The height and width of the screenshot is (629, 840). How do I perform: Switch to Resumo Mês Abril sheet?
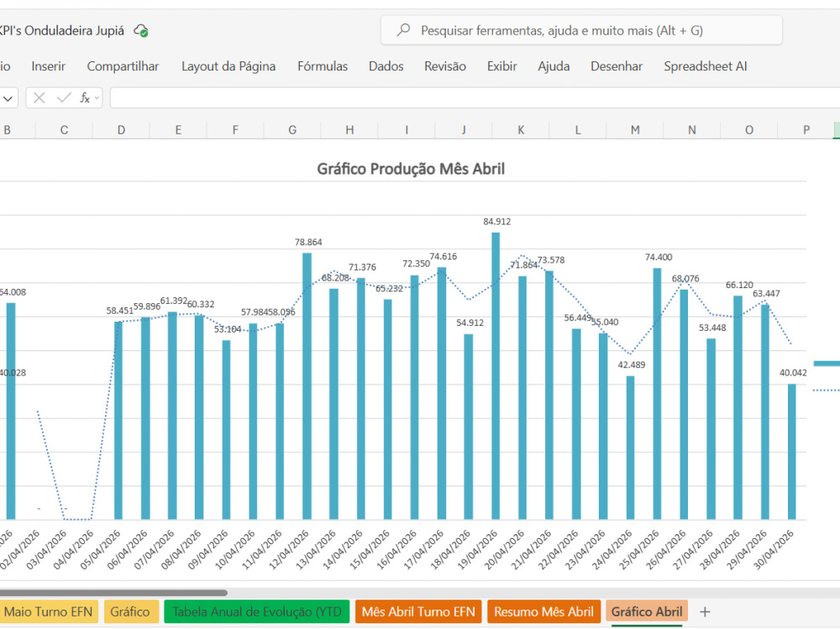[543, 612]
